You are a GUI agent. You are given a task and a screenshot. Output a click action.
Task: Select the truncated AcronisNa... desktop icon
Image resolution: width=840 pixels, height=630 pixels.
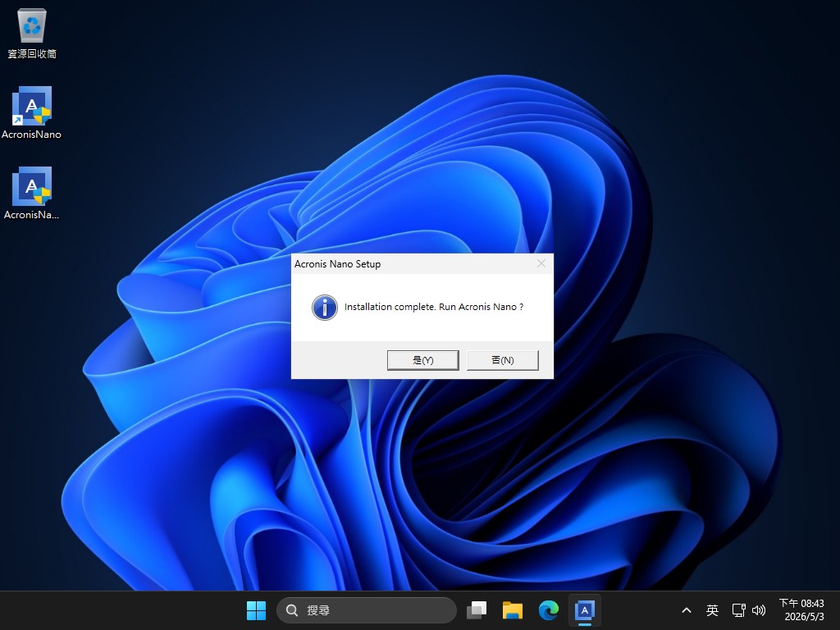pyautogui.click(x=32, y=194)
